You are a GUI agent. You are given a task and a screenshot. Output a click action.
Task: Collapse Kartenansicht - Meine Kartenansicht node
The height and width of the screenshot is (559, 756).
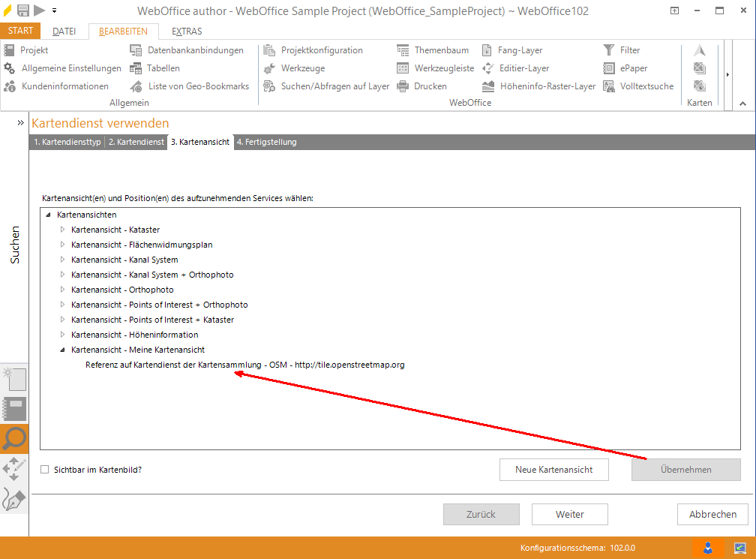point(63,350)
